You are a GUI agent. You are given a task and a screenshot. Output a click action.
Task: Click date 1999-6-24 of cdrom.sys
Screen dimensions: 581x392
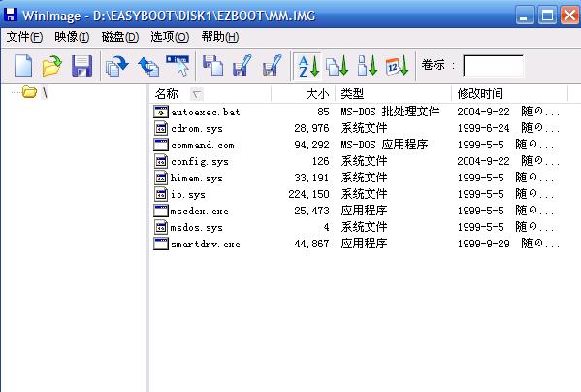click(x=483, y=128)
